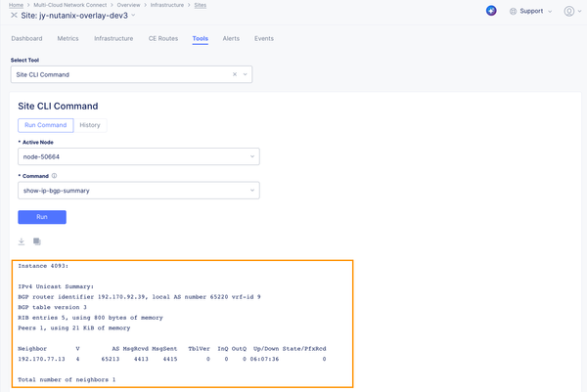The height and width of the screenshot is (392, 587).
Task: Open Sites breadcrumb link
Action: 201,5
